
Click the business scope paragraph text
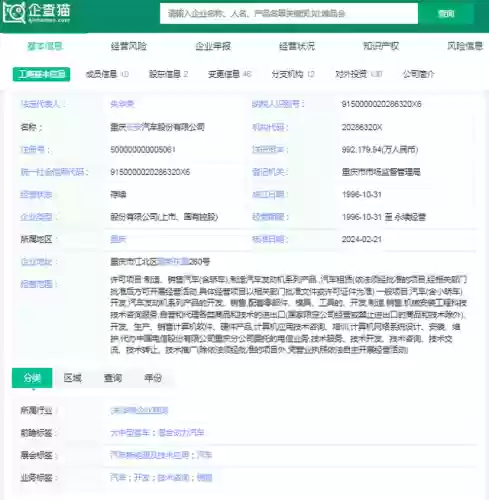click(x=288, y=315)
